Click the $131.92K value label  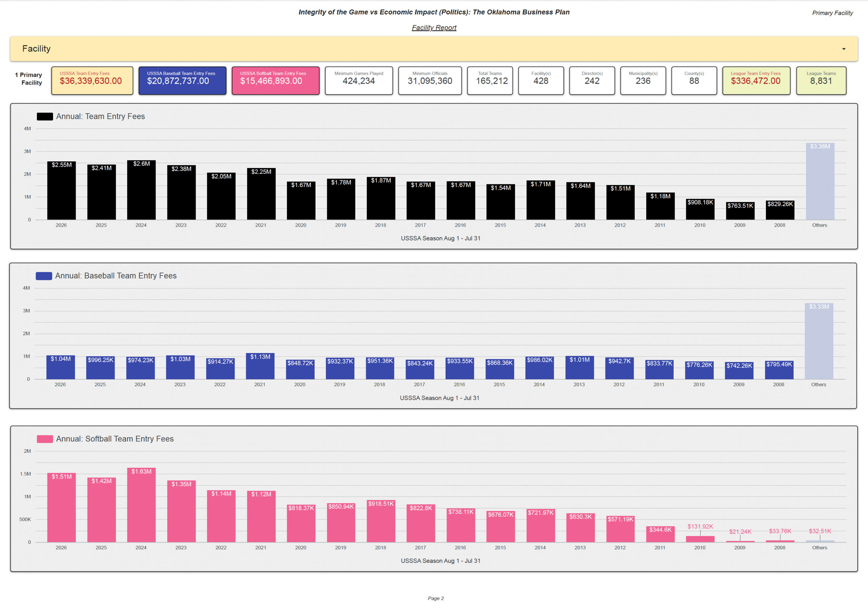700,527
